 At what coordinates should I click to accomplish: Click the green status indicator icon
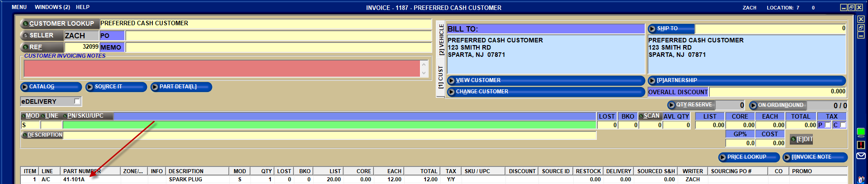861,132
